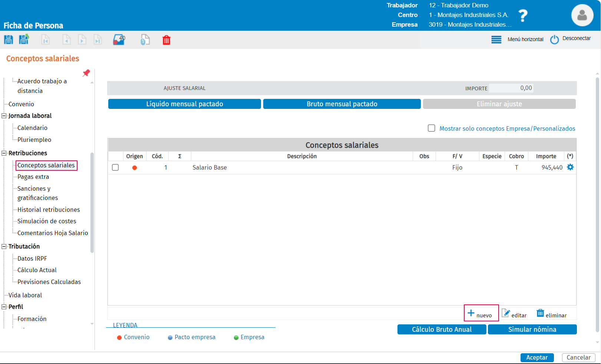Viewport: 601px width, 364px height.
Task: Click Cálculo Bruto Anual button
Action: [442, 330]
